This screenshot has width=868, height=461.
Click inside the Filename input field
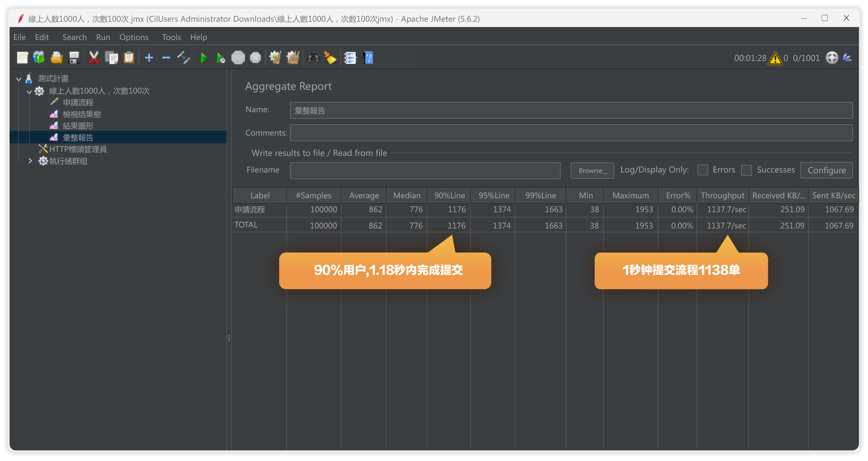(x=426, y=171)
